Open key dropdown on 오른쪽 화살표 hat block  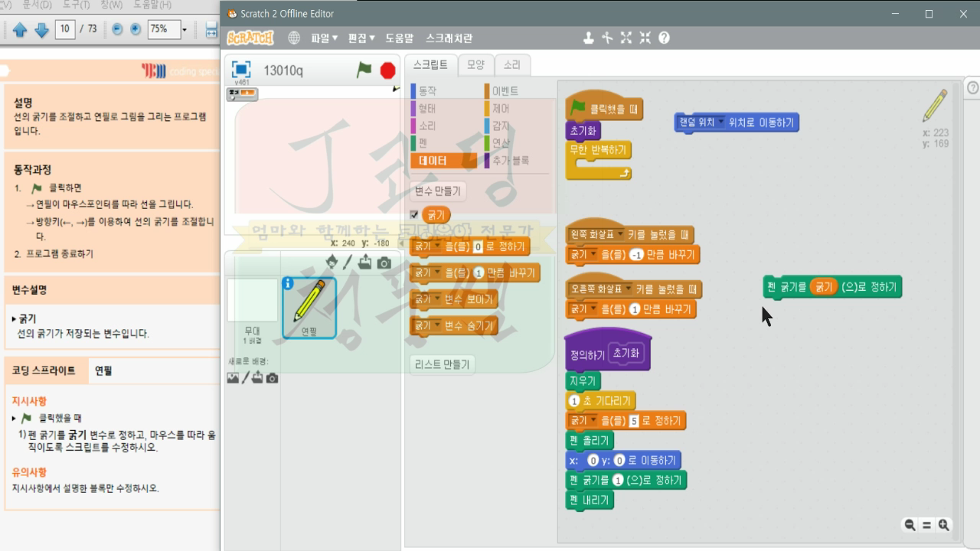[628, 289]
